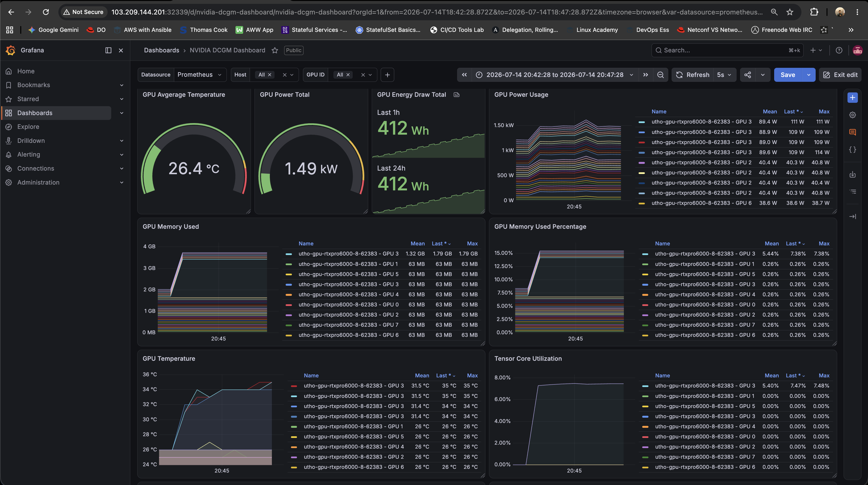
Task: Click the Grafana logo icon
Action: coord(10,50)
